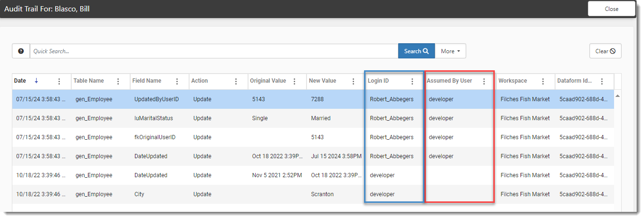The image size is (644, 219).
Task: Expand the More dropdown
Action: 450,51
